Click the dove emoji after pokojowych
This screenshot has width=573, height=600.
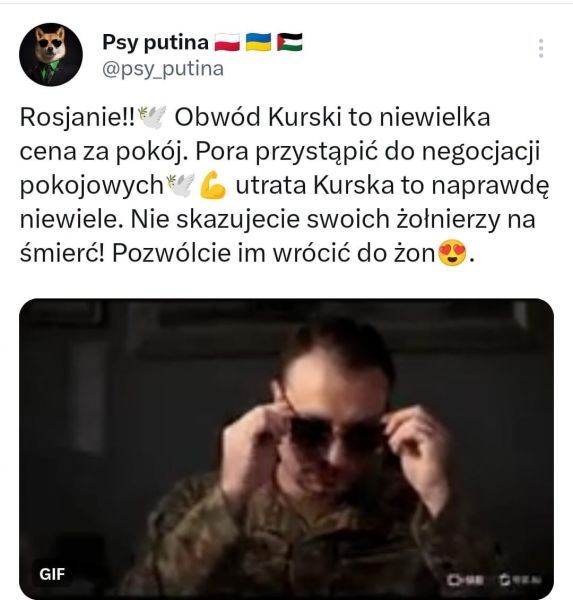pos(181,185)
